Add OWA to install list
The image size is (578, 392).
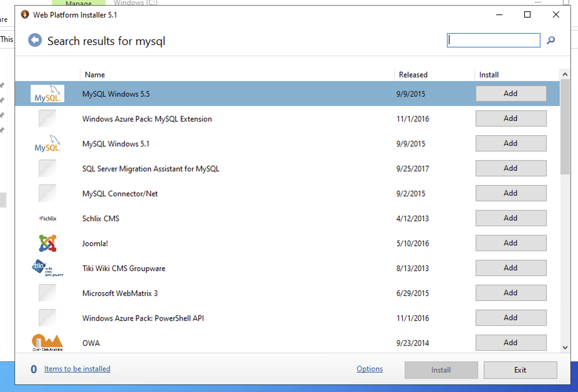(511, 343)
